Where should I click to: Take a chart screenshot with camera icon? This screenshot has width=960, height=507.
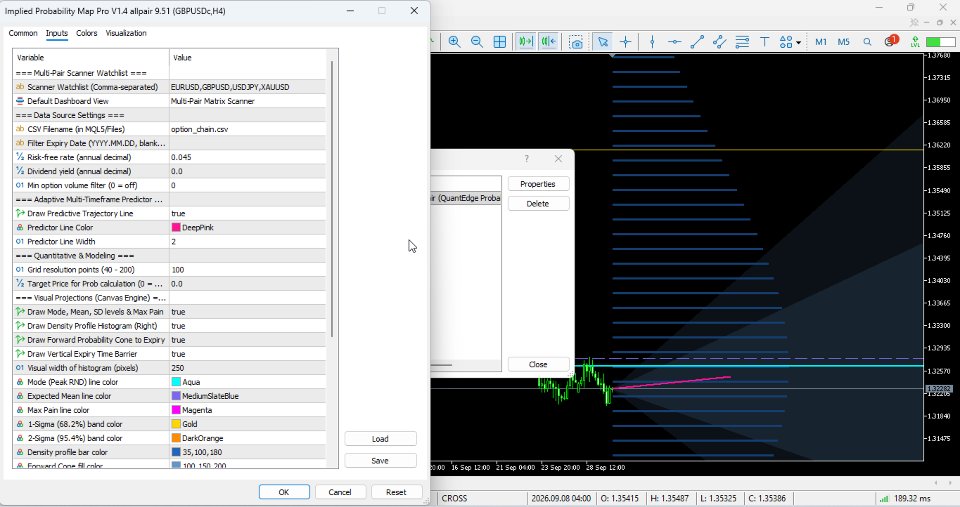(576, 42)
